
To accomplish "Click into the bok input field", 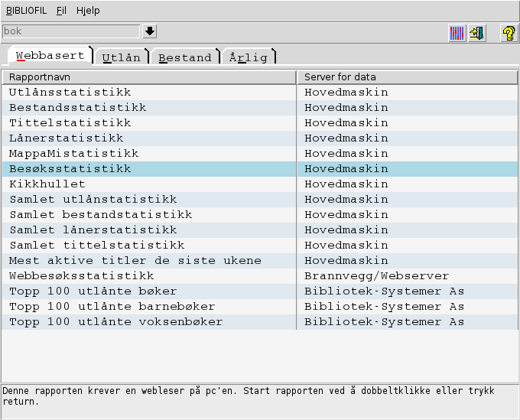I will pos(70,31).
